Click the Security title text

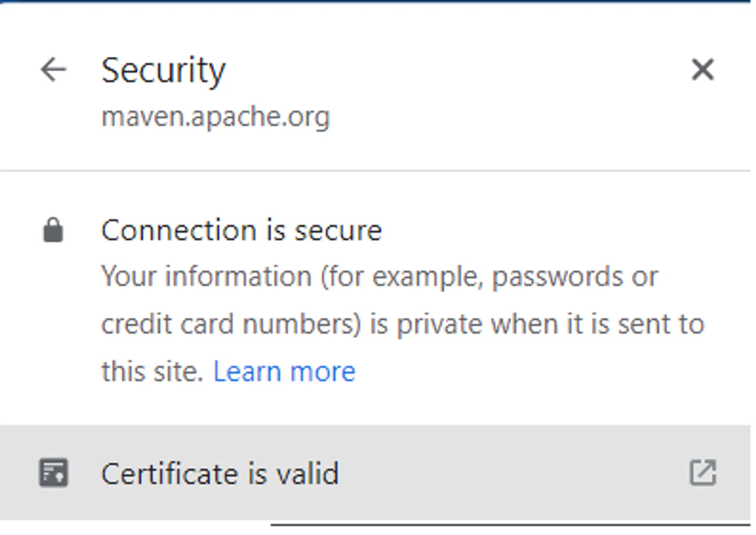(163, 70)
